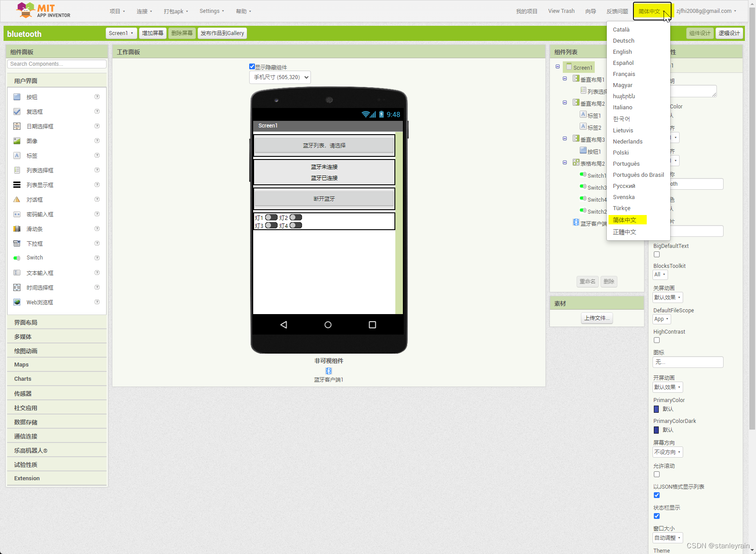Click the 蓝牙客户端1 non-visible component icon

329,371
